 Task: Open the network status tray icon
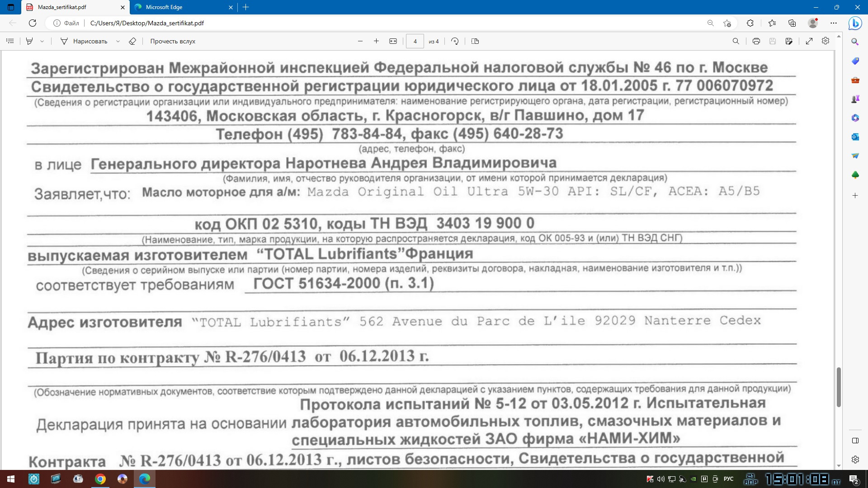(672, 479)
